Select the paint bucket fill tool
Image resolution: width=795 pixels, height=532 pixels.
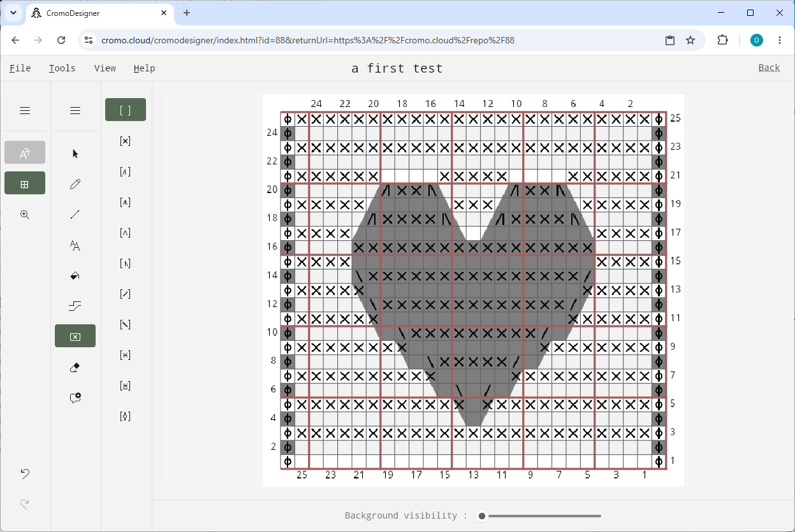click(x=75, y=276)
